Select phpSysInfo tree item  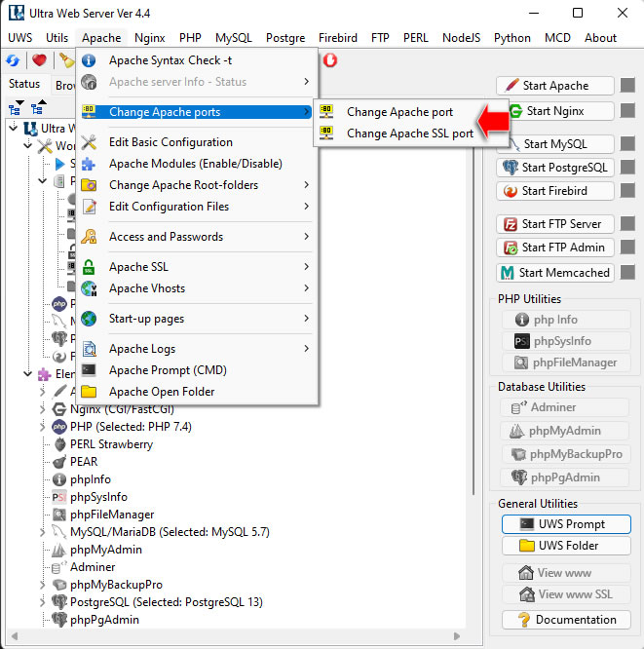point(98,497)
